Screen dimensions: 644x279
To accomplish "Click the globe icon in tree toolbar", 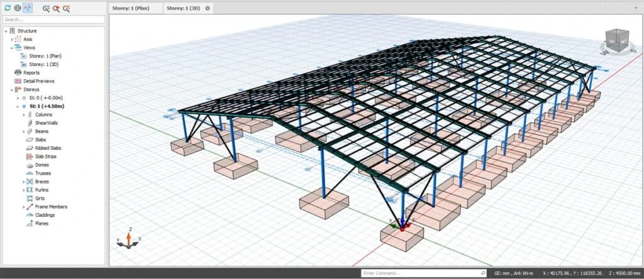I will [x=17, y=8].
